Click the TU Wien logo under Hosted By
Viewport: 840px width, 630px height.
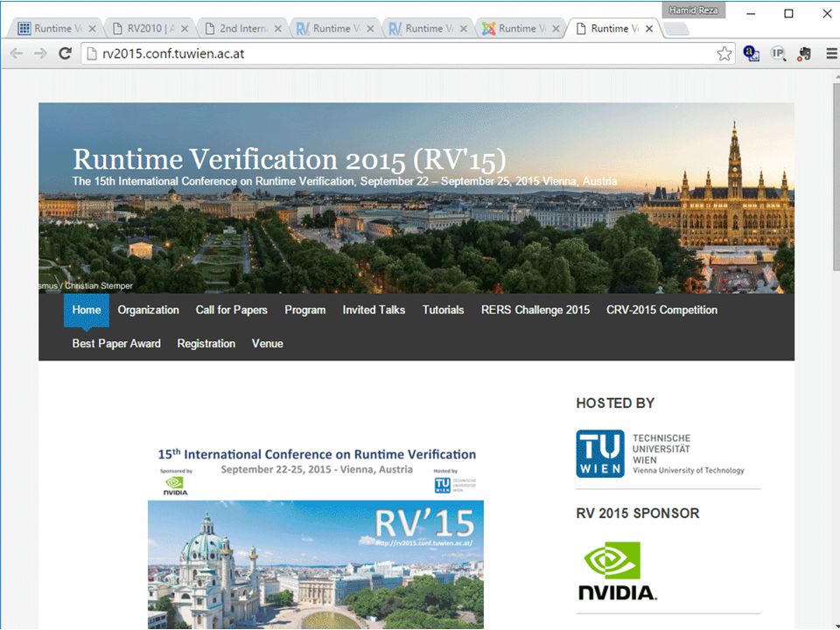[x=661, y=454]
